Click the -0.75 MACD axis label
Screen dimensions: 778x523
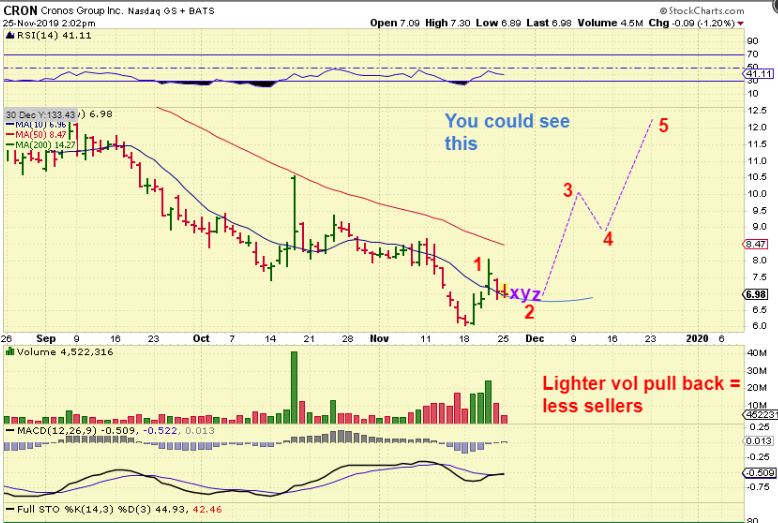coord(759,488)
